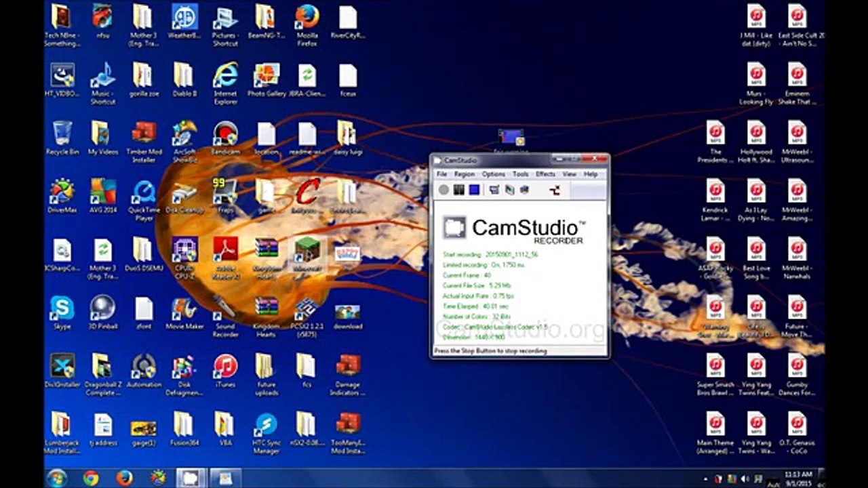This screenshot has height=488, width=868.
Task: Select the HTC Sync Manager desktop icon
Action: pyautogui.click(x=266, y=434)
